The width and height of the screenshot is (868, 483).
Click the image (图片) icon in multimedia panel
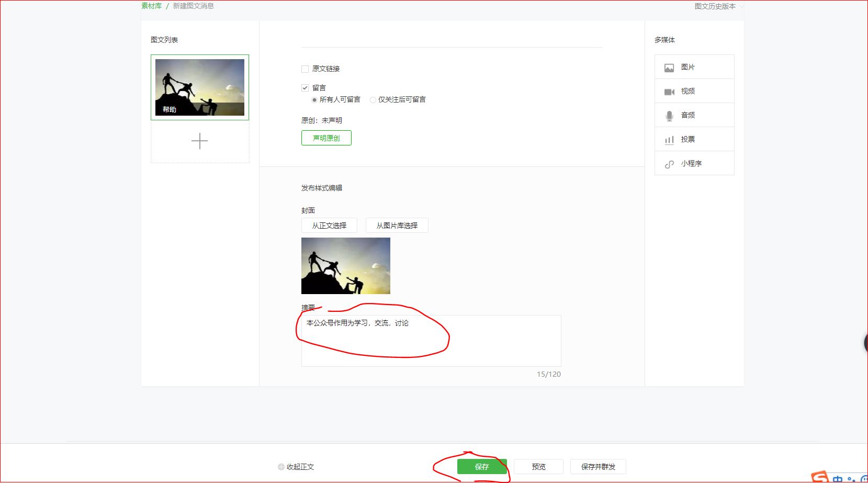(x=669, y=68)
